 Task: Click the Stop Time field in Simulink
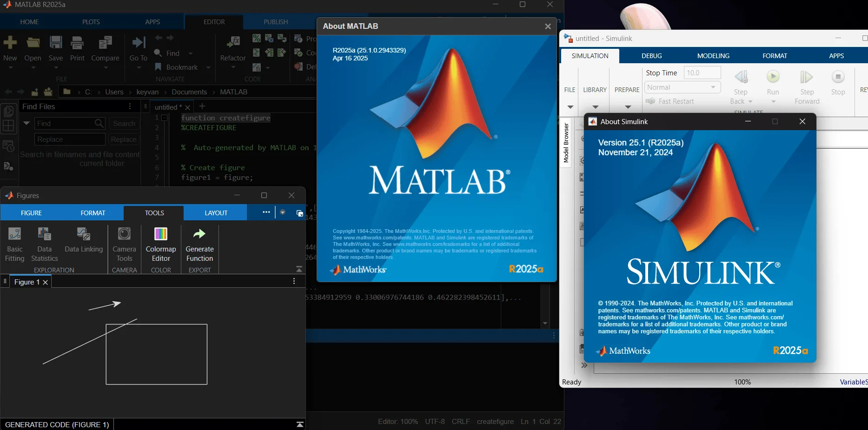[x=702, y=73]
